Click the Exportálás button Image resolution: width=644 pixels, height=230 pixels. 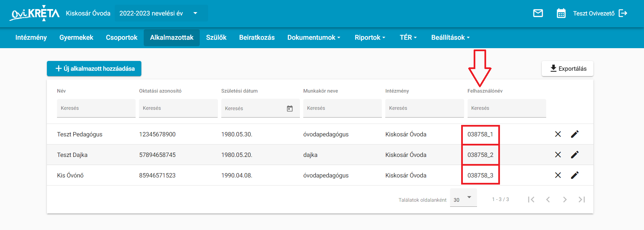click(567, 68)
